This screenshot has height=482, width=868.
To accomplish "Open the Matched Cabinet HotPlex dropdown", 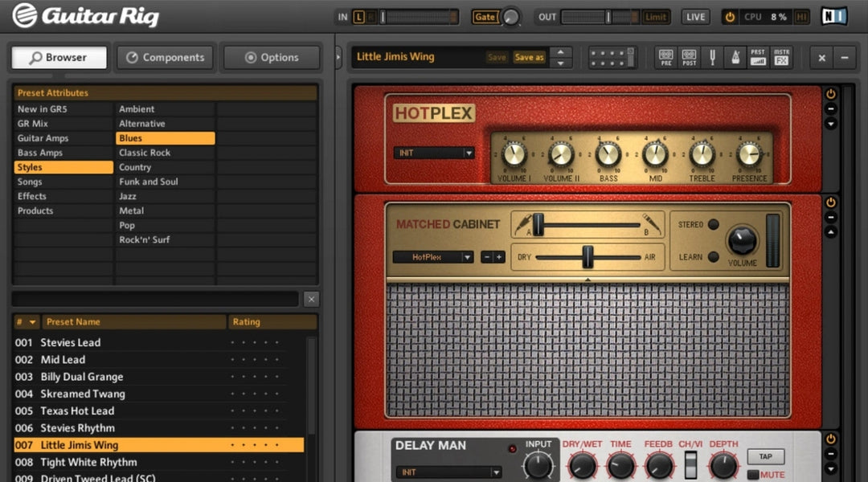I will tap(432, 257).
